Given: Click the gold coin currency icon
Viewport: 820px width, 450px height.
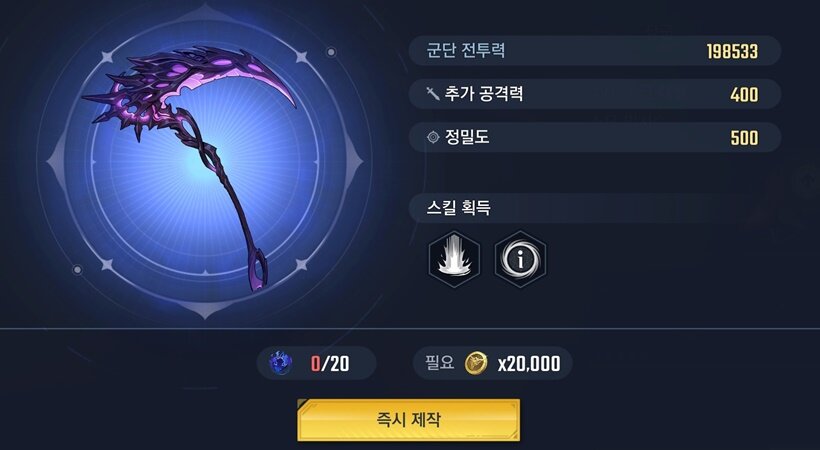Looking at the screenshot, I should tap(476, 363).
